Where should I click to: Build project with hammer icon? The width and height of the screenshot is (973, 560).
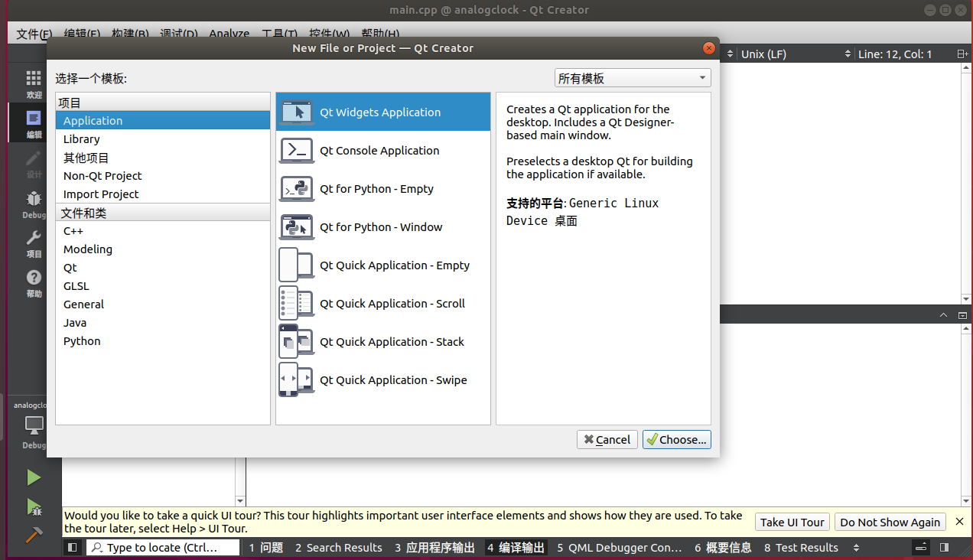coord(34,536)
